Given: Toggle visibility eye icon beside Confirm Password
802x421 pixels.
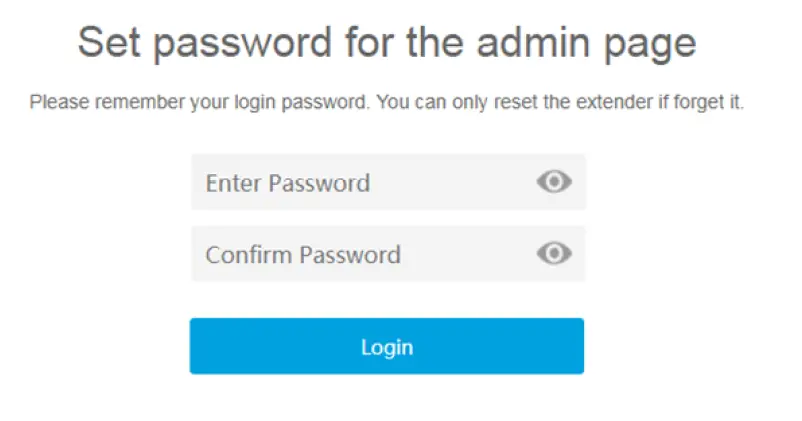Looking at the screenshot, I should pyautogui.click(x=554, y=254).
